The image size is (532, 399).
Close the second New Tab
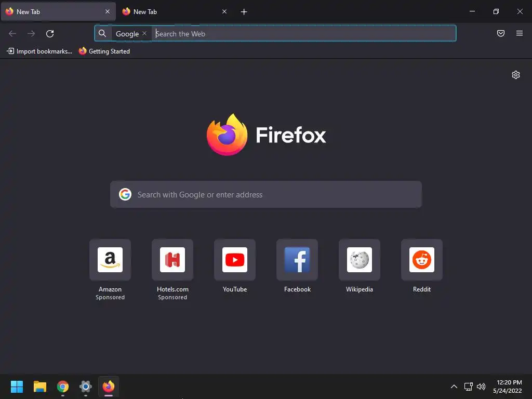[x=224, y=11]
